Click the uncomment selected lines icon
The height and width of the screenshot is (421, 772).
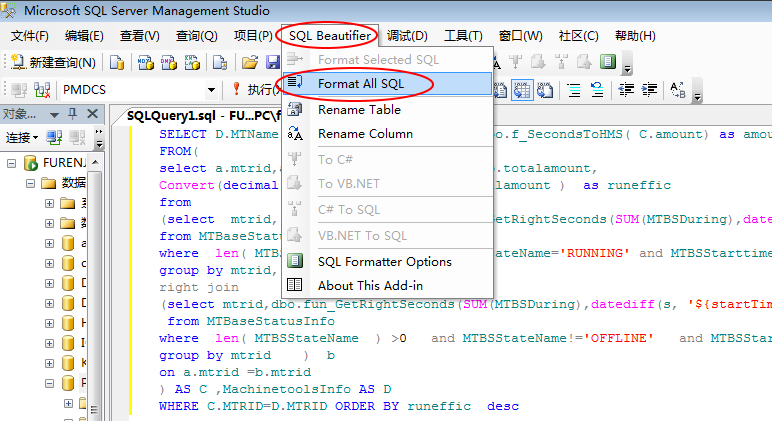(597, 90)
